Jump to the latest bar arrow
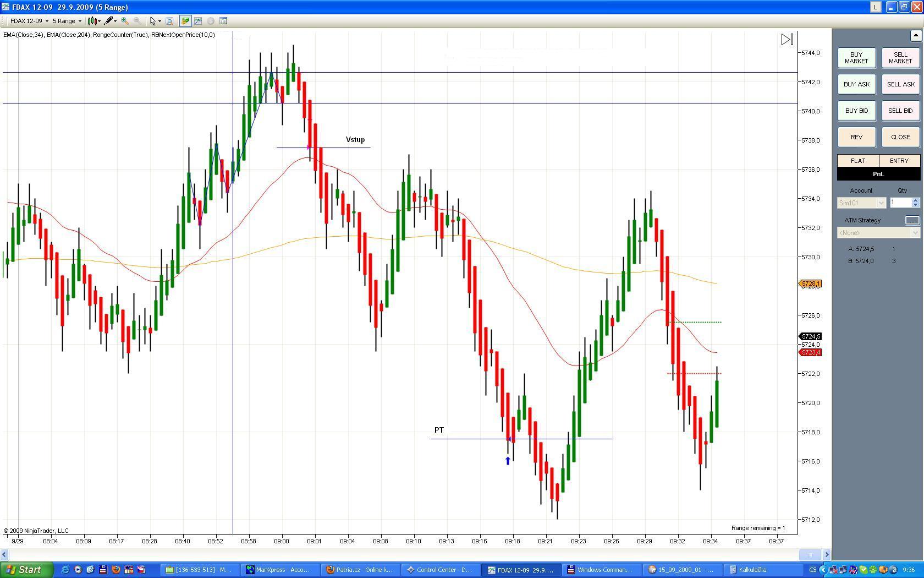The height and width of the screenshot is (578, 924). 787,40
